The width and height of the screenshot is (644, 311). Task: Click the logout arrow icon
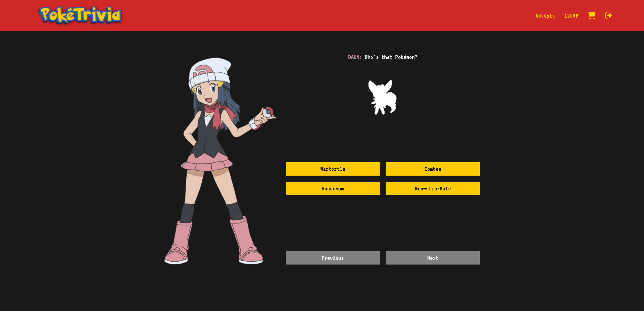click(608, 16)
